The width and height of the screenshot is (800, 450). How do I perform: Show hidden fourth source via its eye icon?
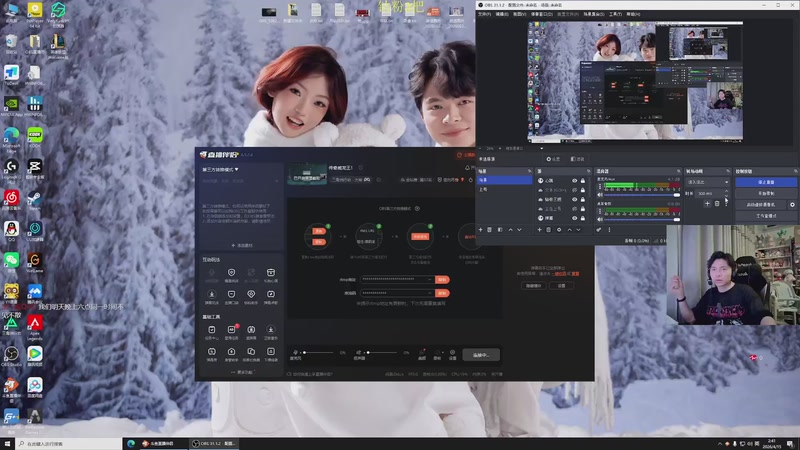pos(574,209)
